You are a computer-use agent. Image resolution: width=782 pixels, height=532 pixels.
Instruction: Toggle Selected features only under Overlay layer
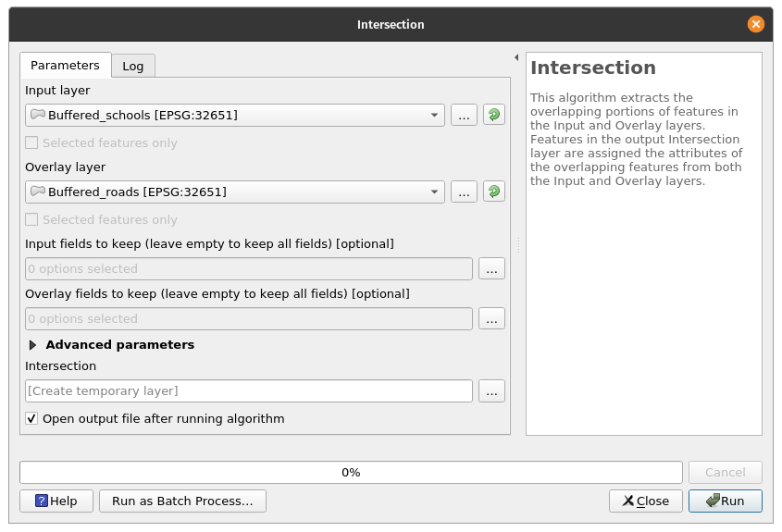click(x=32, y=220)
